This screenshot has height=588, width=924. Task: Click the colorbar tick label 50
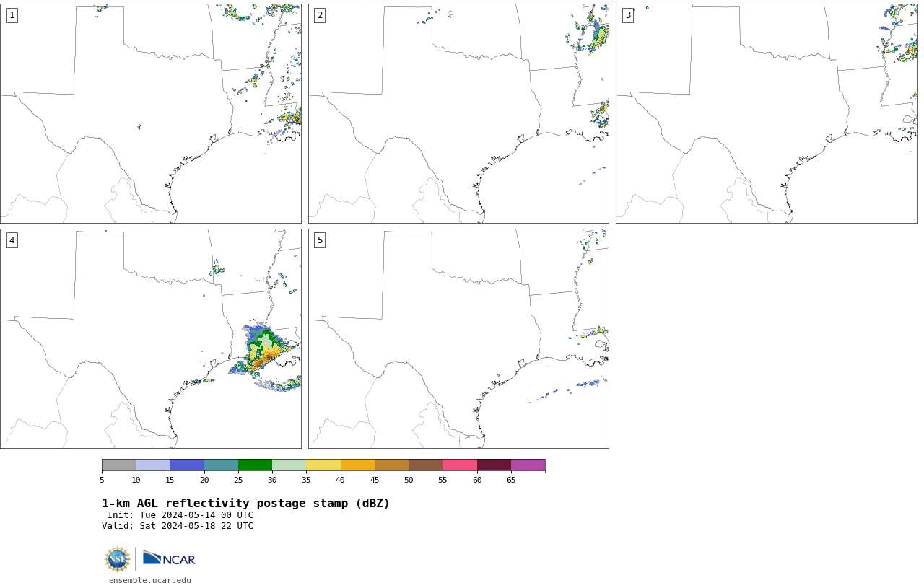(x=409, y=480)
